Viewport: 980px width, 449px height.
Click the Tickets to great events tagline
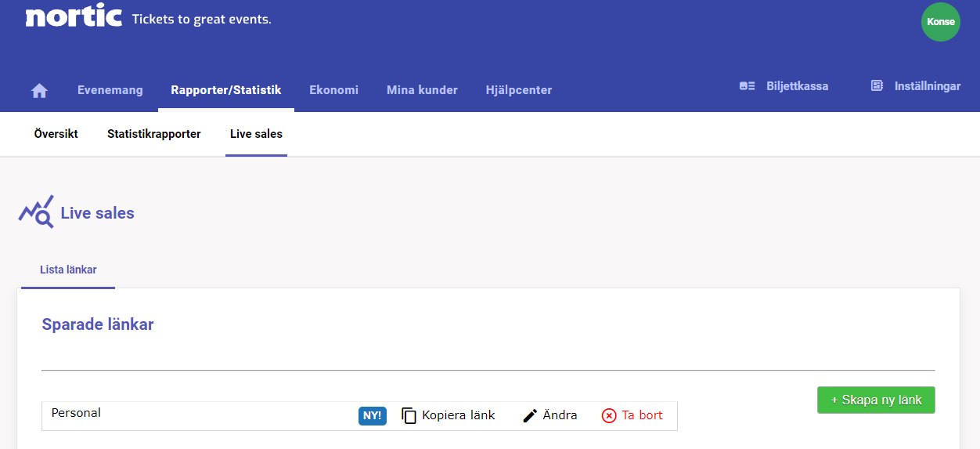click(x=202, y=19)
